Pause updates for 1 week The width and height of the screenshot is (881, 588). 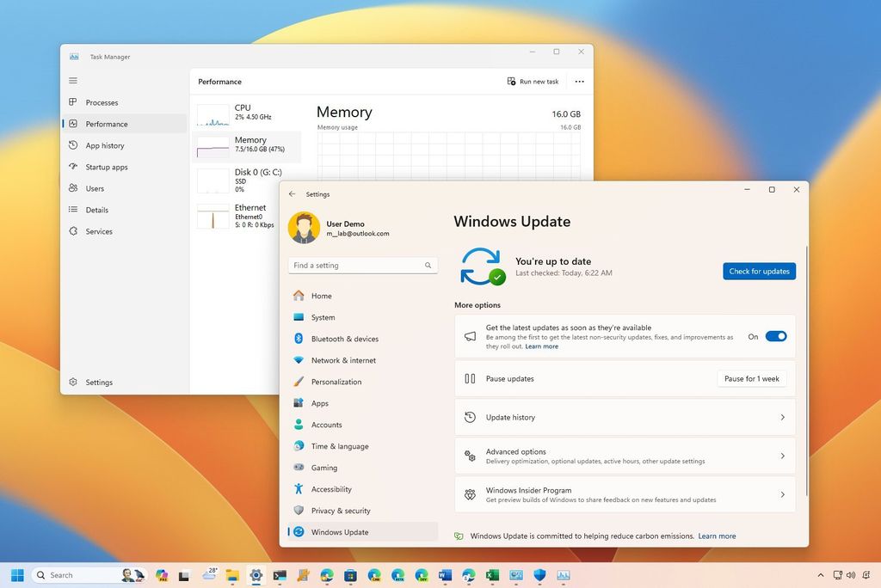[x=750, y=378]
